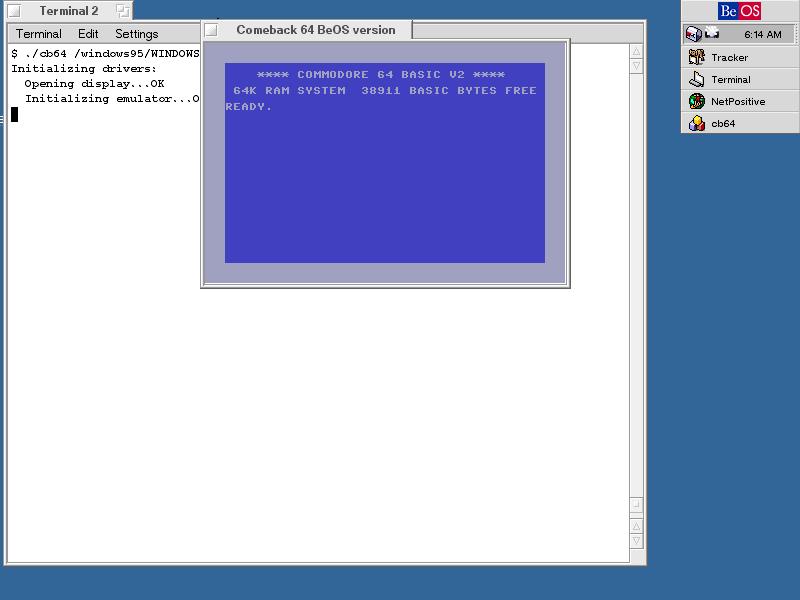Click the 'Opening display...OK' terminal line
The width and height of the screenshot is (800, 600).
[94, 84]
